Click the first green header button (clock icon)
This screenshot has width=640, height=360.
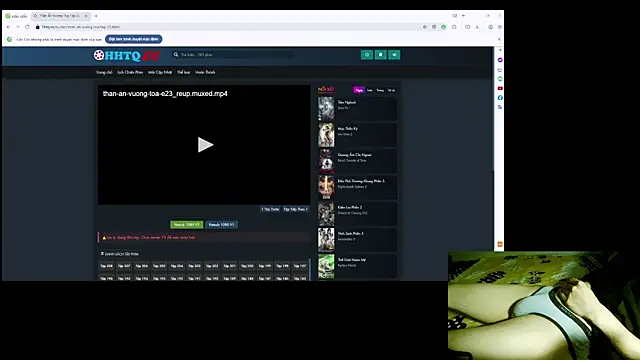(367, 55)
